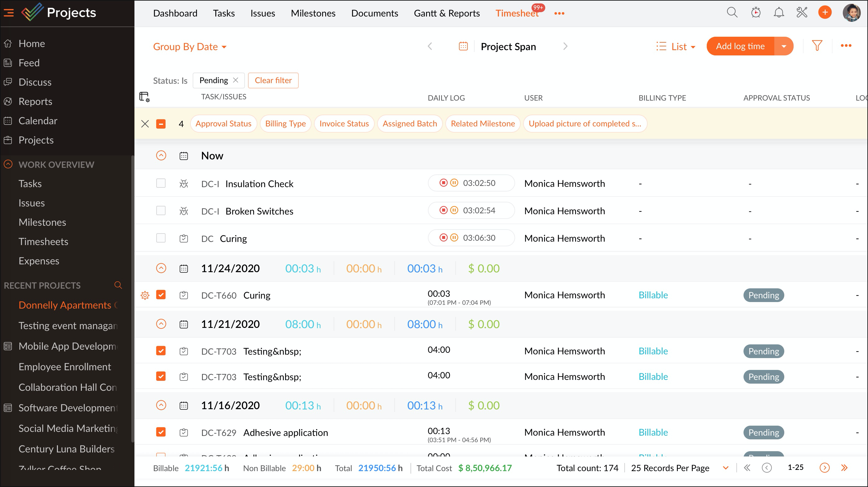Screen dimensions: 868x487
Task: Collapse the 11/21/2020 date group
Action: (x=161, y=324)
